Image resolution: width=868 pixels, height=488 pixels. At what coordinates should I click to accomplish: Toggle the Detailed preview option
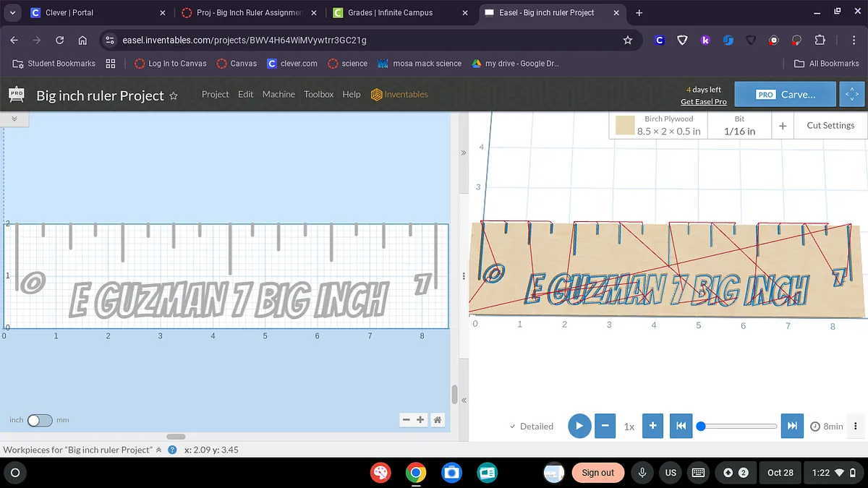(531, 427)
